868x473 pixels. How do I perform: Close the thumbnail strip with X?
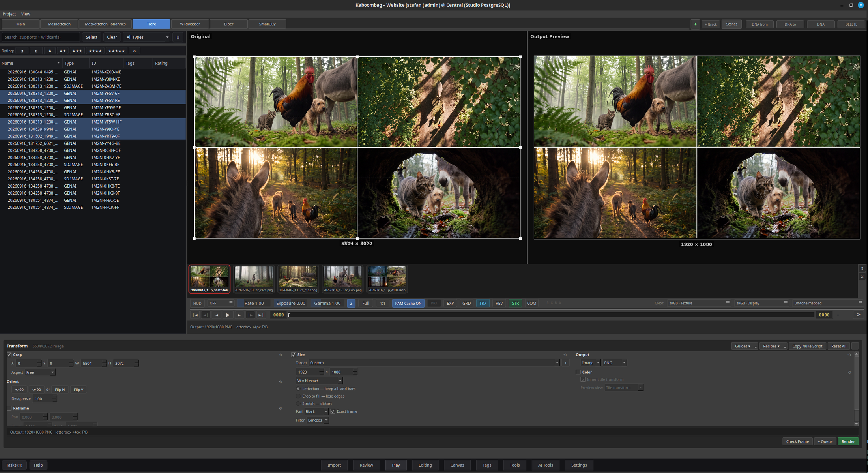[x=862, y=277]
